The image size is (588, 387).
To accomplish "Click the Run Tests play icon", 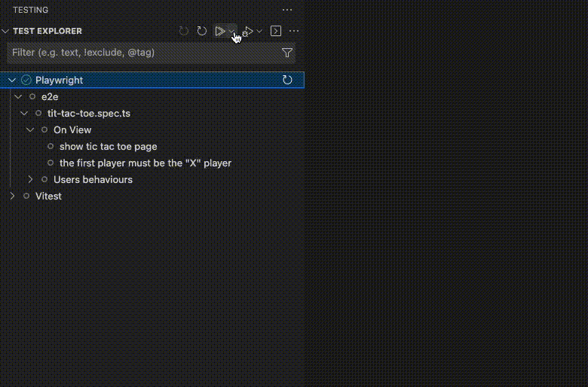I will [x=220, y=31].
